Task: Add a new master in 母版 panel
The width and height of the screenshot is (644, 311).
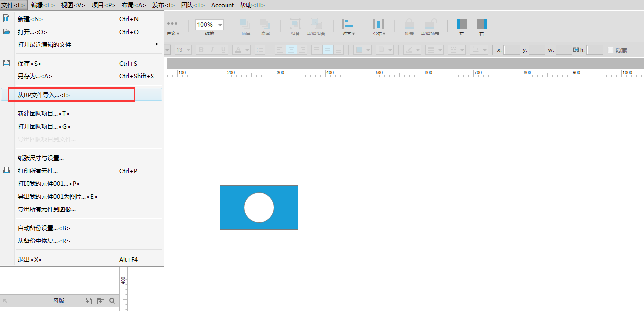Action: coord(89,301)
